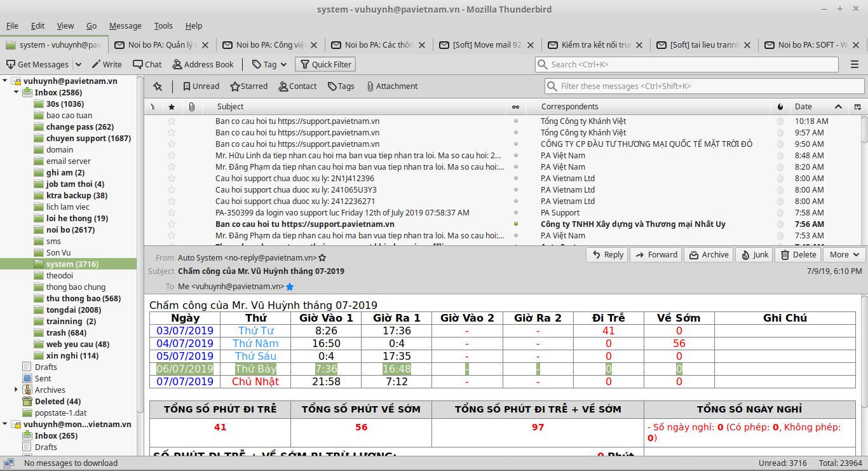The image size is (868, 471).
Task: Star the sender no-reply@pavietnam.vn contact
Action: click(322, 258)
